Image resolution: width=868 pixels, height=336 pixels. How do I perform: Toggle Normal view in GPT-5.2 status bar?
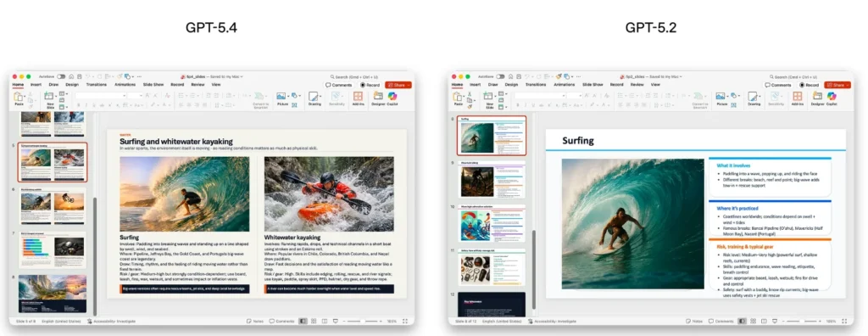click(743, 321)
